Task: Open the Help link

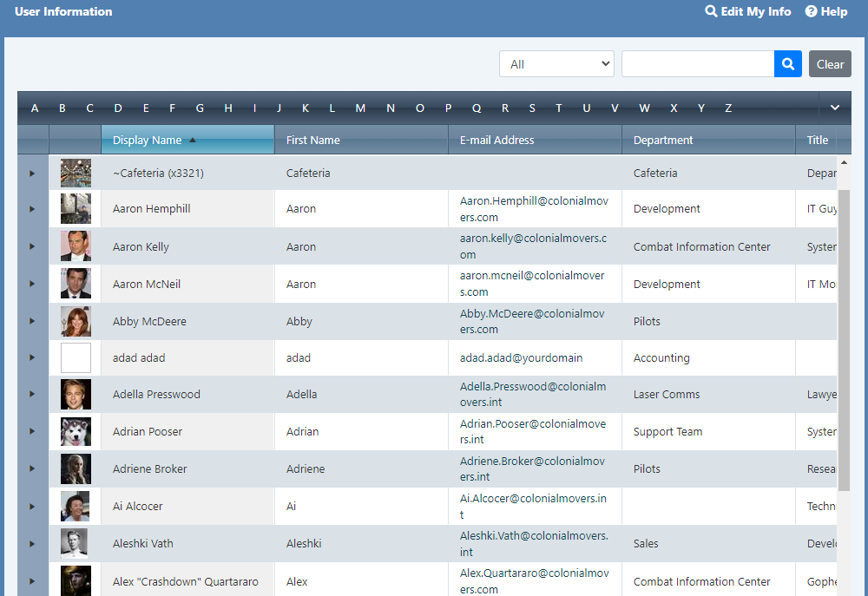Action: click(x=826, y=11)
